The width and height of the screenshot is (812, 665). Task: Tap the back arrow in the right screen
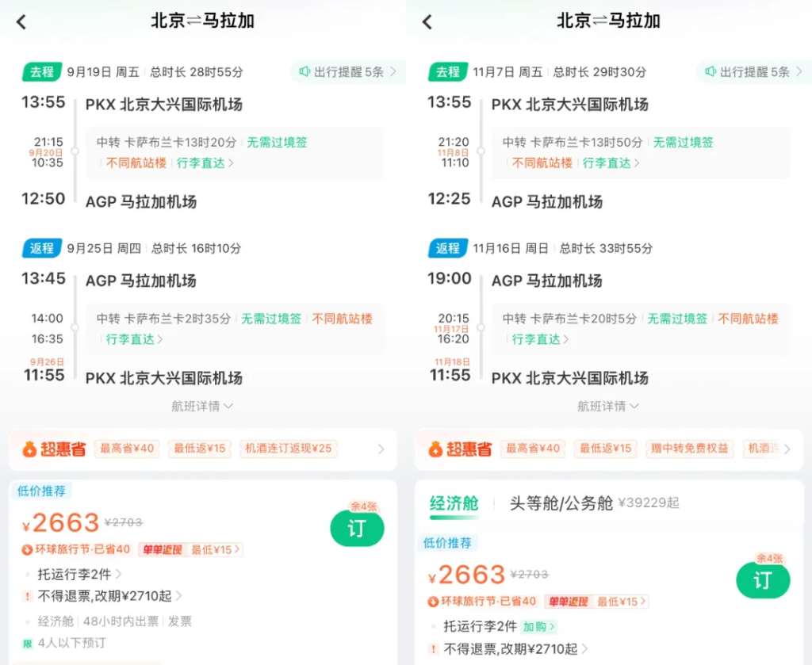pyautogui.click(x=427, y=21)
